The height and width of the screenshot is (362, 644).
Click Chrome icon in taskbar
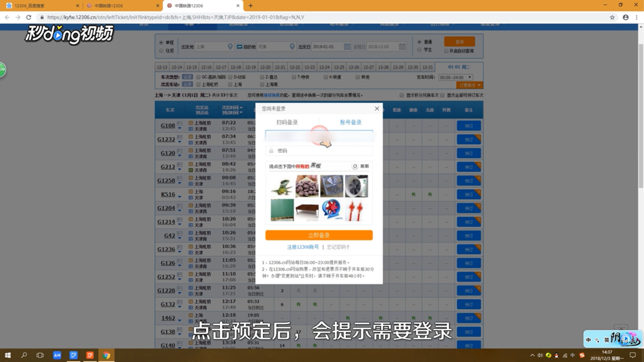[107, 355]
